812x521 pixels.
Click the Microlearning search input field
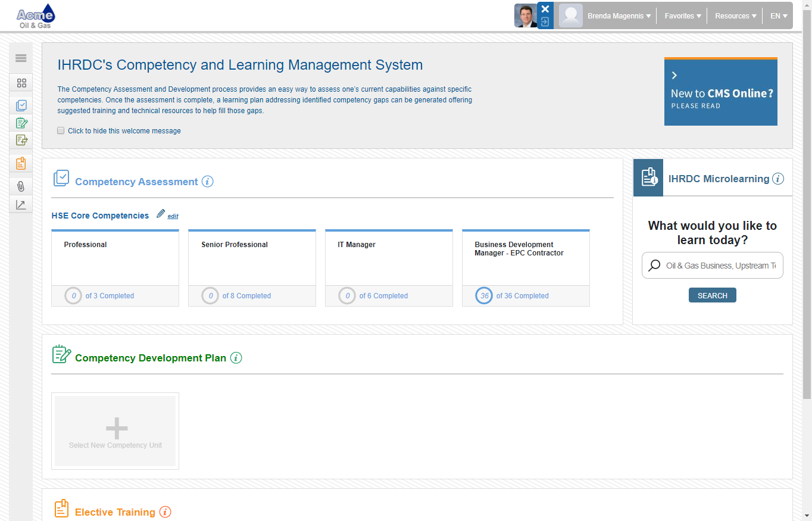pyautogui.click(x=713, y=266)
